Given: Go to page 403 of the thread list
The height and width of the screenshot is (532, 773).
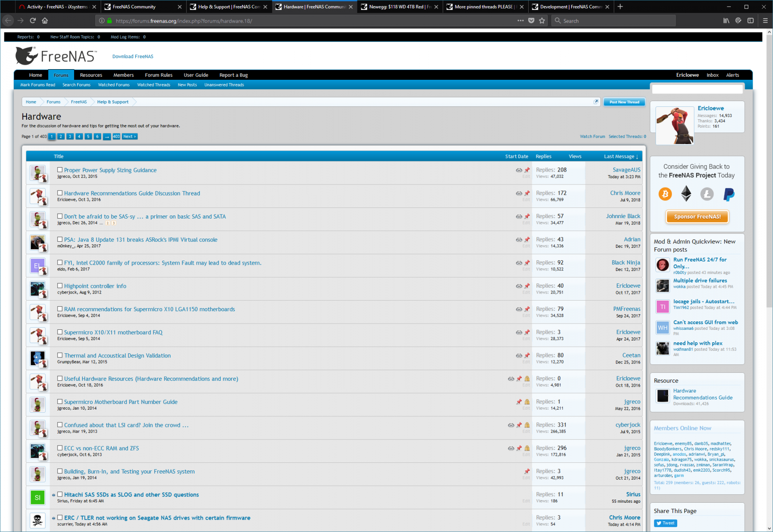Looking at the screenshot, I should 116,137.
